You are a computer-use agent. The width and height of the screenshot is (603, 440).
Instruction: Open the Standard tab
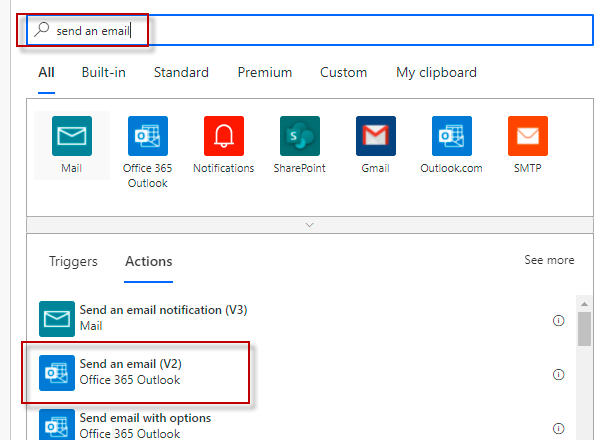(181, 72)
